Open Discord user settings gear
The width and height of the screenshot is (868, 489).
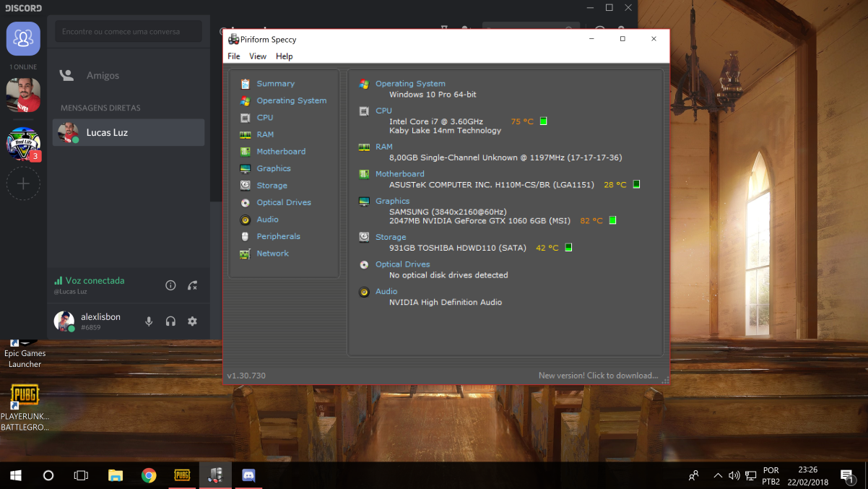[192, 321]
